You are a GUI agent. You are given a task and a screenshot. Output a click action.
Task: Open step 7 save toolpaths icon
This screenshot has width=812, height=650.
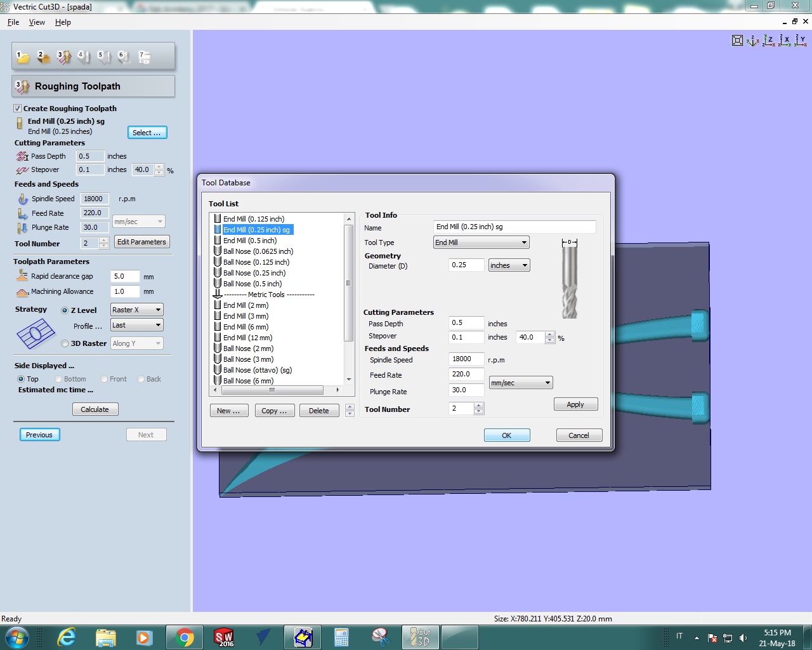click(145, 57)
